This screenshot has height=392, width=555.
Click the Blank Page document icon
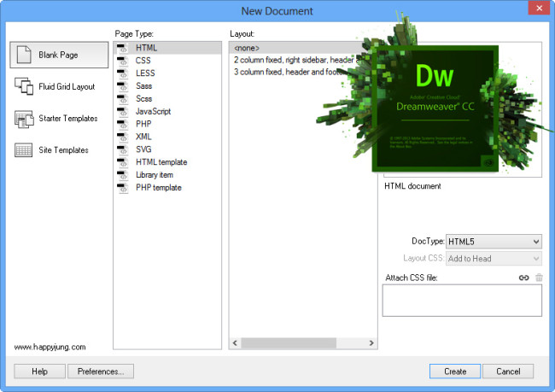point(24,55)
